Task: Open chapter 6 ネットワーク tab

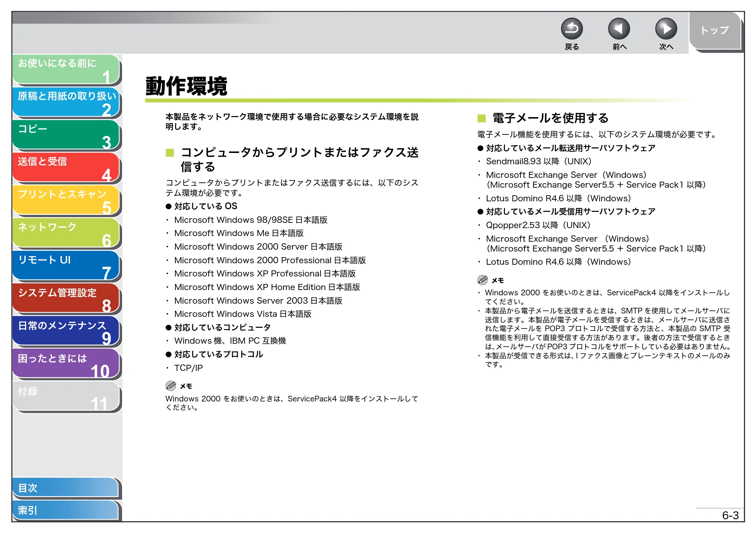Action: tap(66, 233)
